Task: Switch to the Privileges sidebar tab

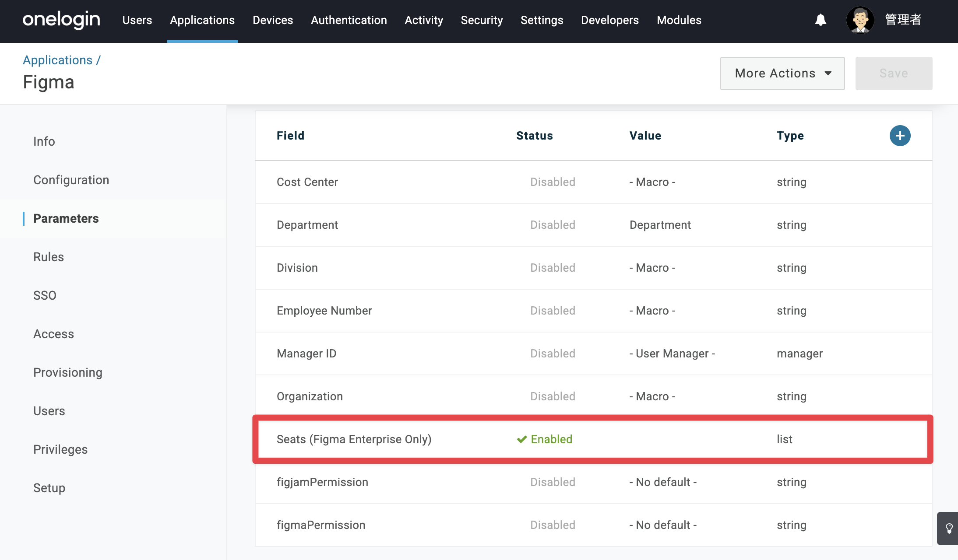Action: point(60,449)
